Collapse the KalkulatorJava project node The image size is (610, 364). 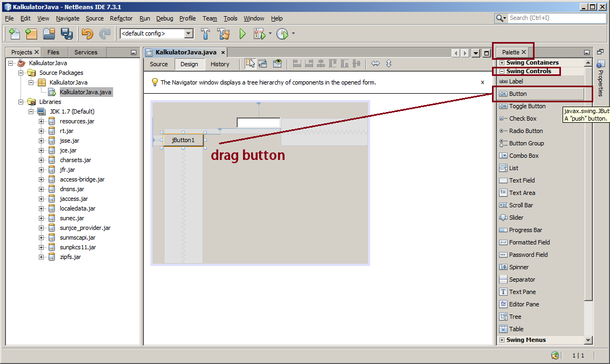11,63
